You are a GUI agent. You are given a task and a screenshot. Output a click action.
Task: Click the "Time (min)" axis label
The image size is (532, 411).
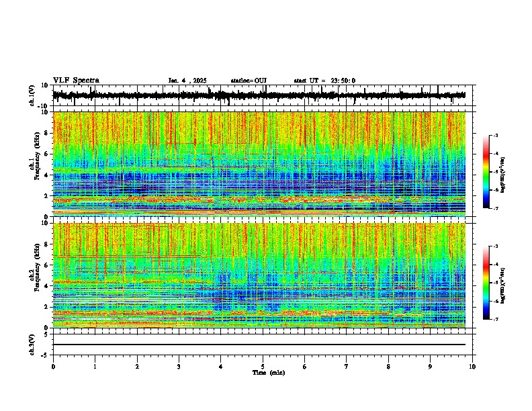click(x=269, y=373)
